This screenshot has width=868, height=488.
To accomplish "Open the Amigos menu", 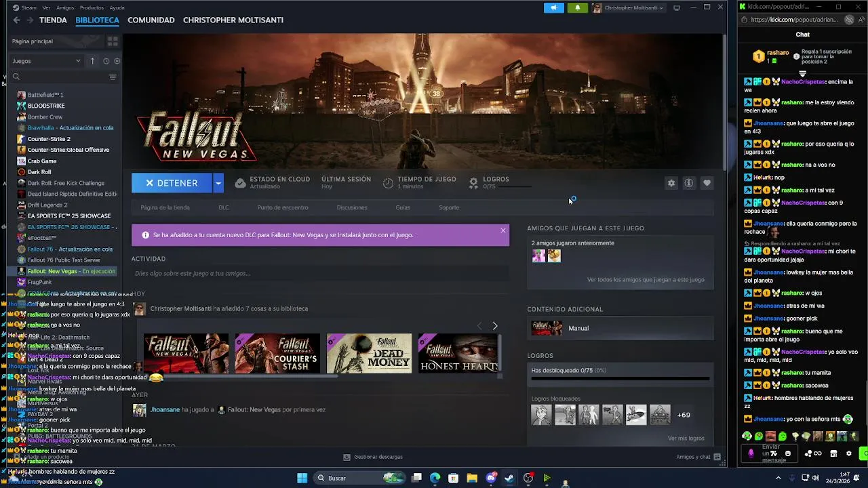I will [x=65, y=7].
